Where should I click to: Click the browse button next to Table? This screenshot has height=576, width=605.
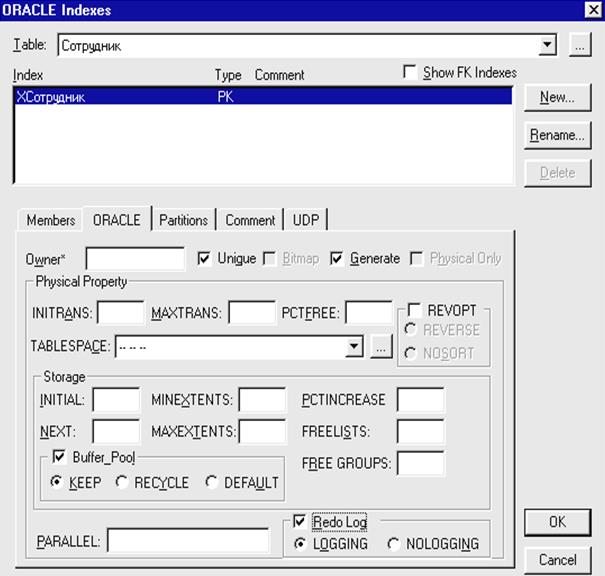[x=580, y=45]
